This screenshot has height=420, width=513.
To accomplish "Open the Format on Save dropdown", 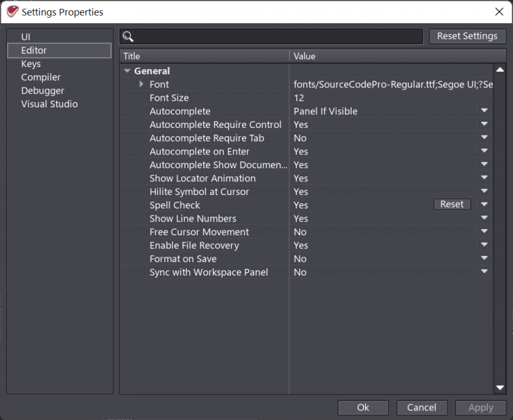I will (484, 259).
